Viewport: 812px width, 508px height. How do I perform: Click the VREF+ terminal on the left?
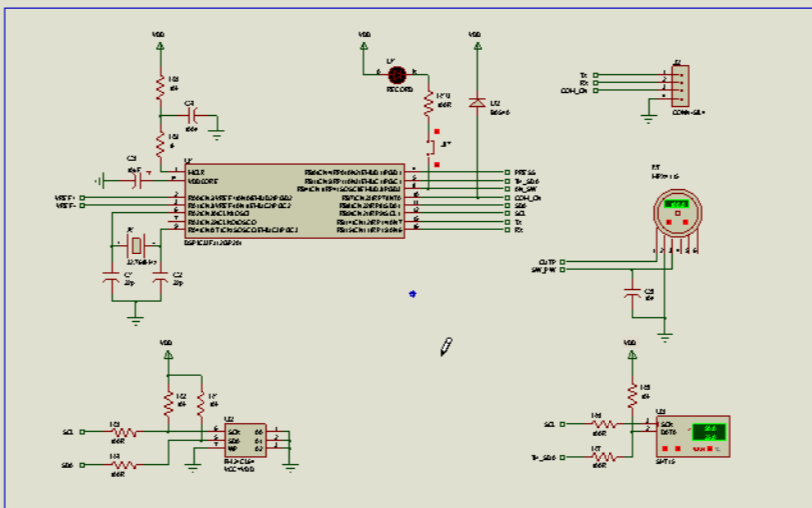click(82, 198)
